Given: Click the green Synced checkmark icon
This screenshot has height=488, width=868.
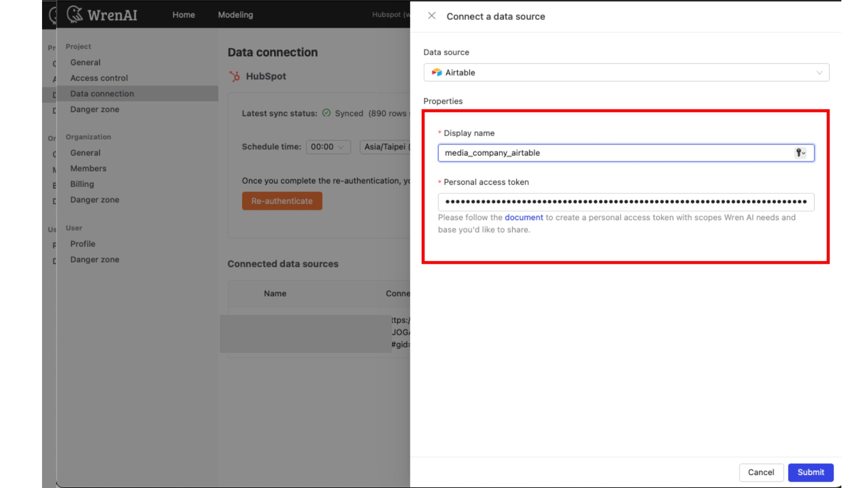Looking at the screenshot, I should click(326, 113).
